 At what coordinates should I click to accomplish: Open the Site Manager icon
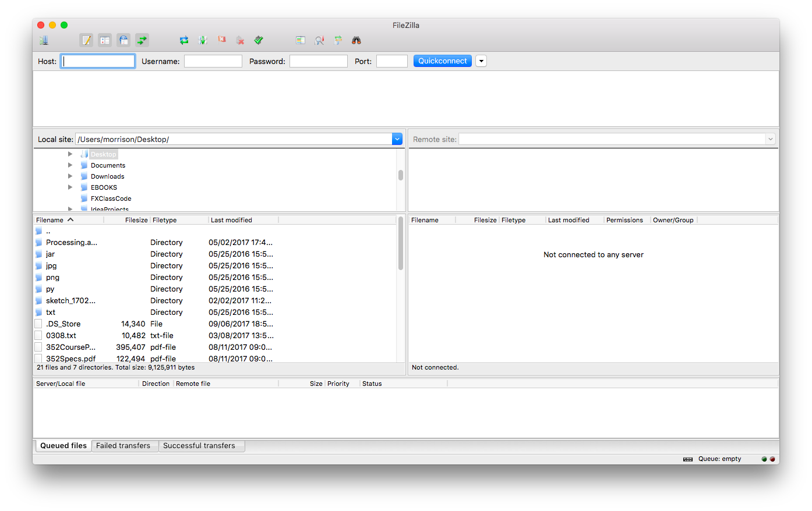(44, 40)
